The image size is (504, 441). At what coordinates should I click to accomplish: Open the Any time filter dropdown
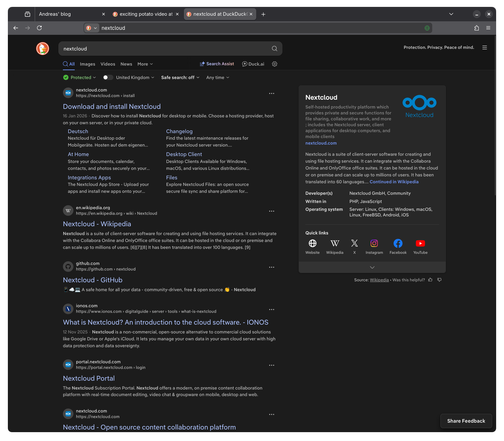point(217,77)
